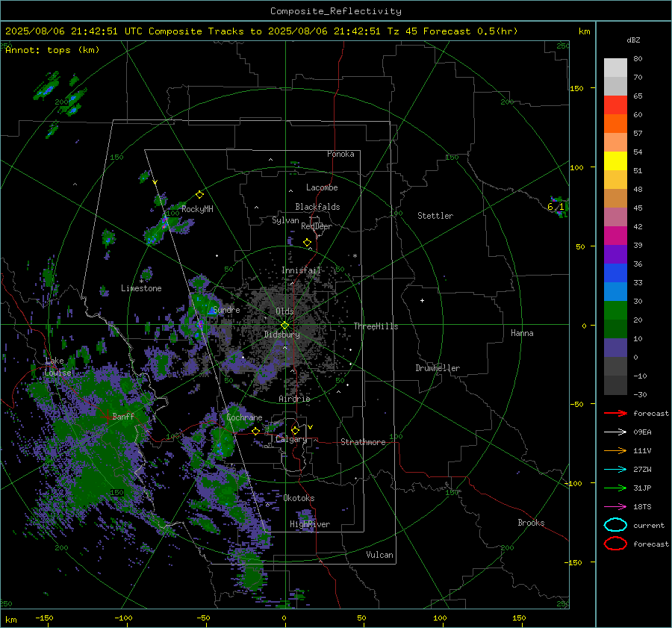Click the purple 39-36 dBZ swatch

pos(615,255)
